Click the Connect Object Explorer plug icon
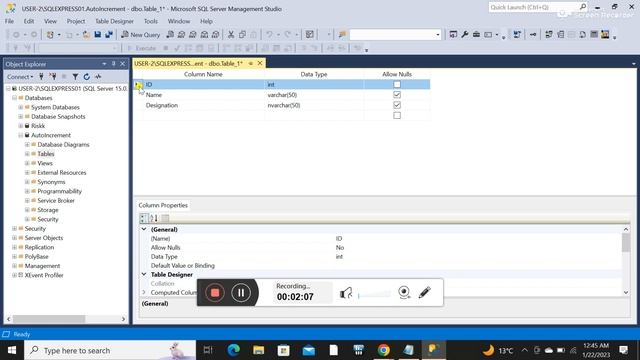 pos(41,76)
